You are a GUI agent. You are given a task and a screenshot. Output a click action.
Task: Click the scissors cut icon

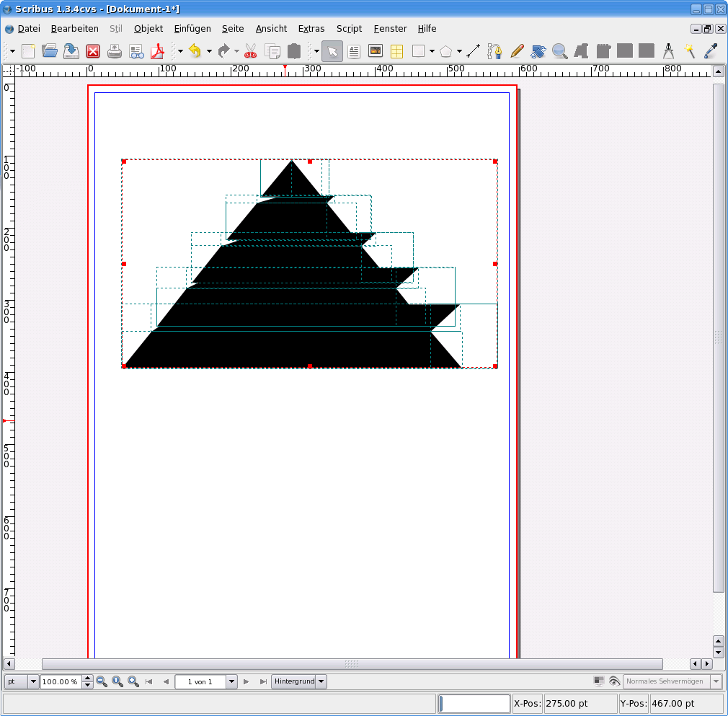coord(251,51)
